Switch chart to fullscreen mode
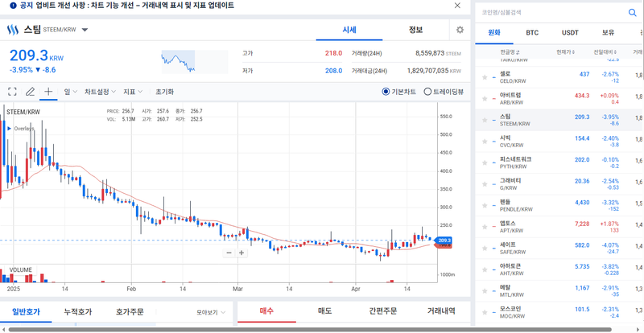The width and height of the screenshot is (644, 333). (x=12, y=92)
